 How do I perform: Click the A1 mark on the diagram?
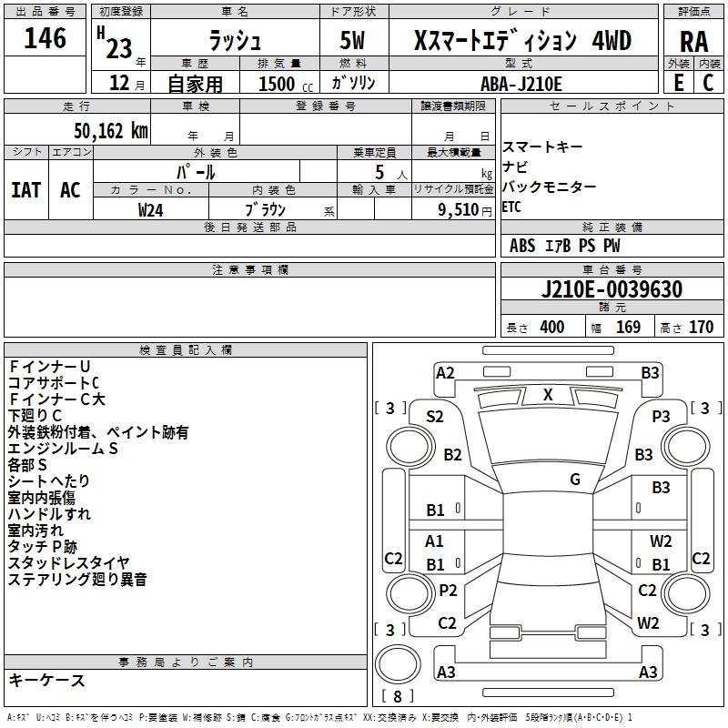pyautogui.click(x=435, y=541)
